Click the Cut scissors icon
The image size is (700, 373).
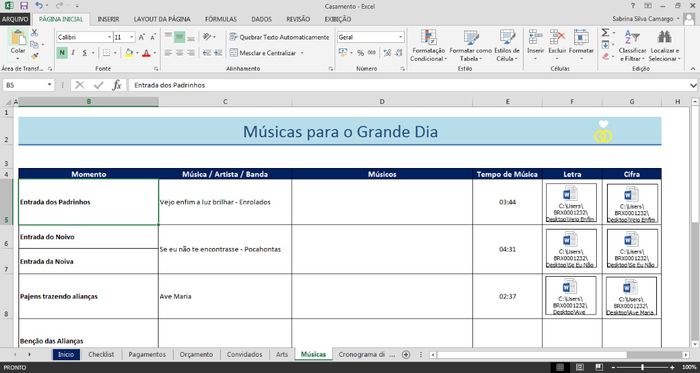point(34,33)
